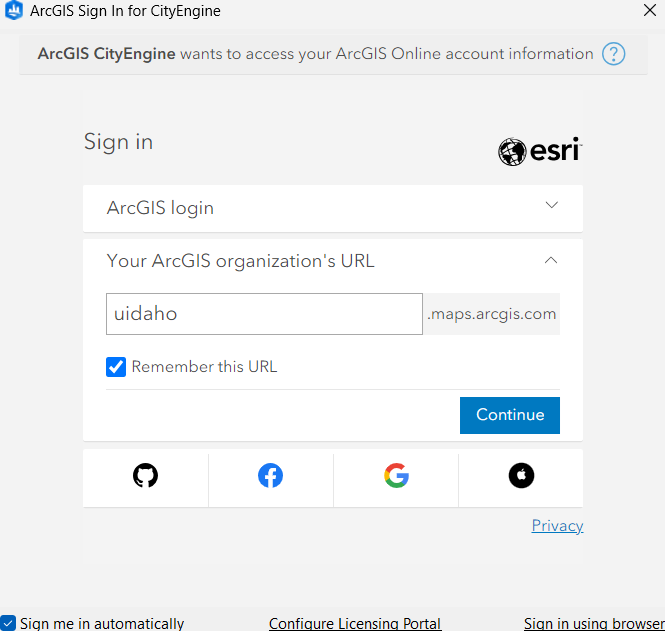The height and width of the screenshot is (631, 665).
Task: Select the Your ArcGIS organization's URL heading
Action: click(x=240, y=261)
